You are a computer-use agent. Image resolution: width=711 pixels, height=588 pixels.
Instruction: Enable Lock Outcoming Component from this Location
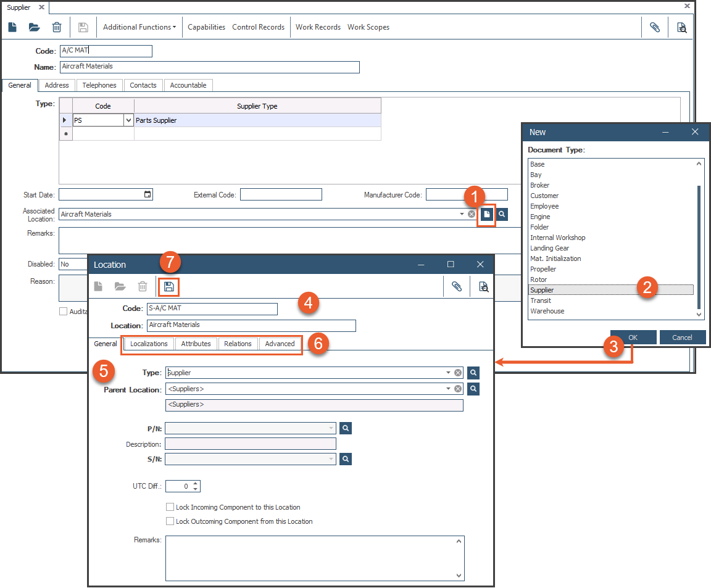coord(170,521)
